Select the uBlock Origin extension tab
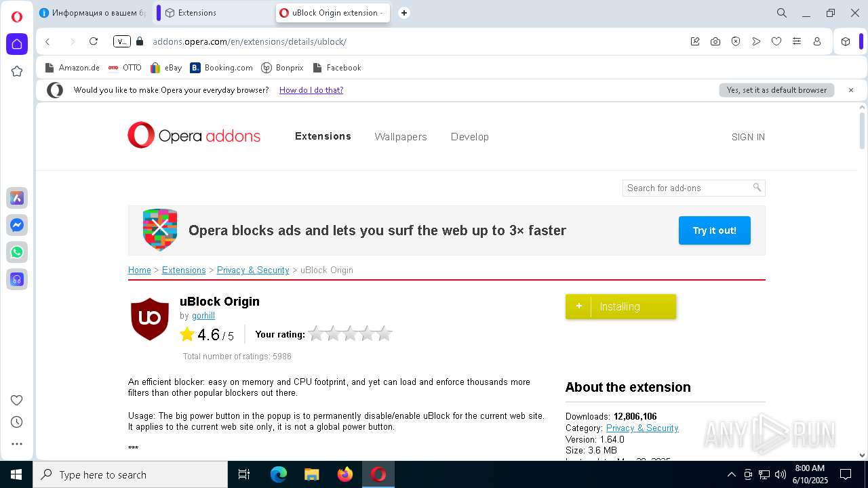Screen dimensions: 868x488 [x=332, y=13]
